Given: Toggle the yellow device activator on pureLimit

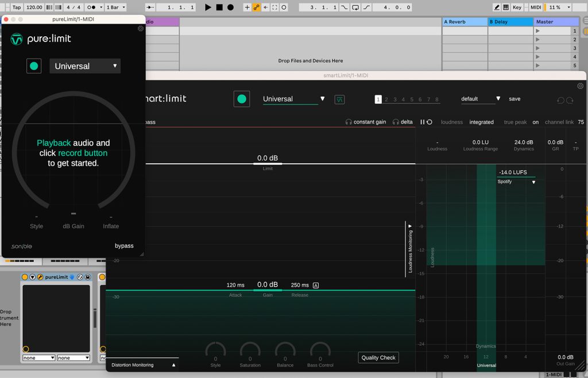Looking at the screenshot, I should coord(25,277).
